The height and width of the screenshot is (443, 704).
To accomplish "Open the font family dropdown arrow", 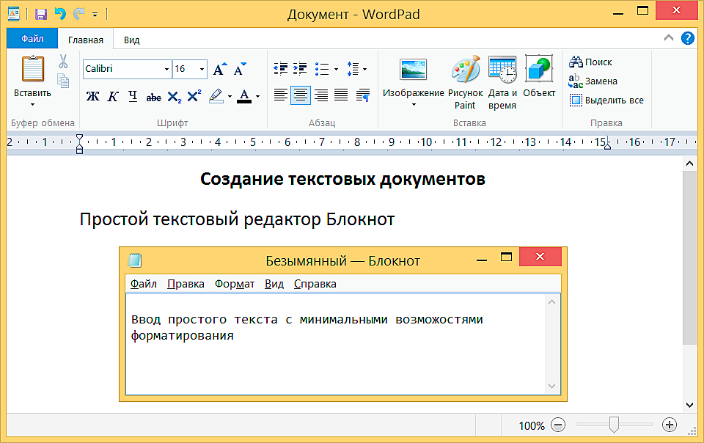I will coord(167,69).
